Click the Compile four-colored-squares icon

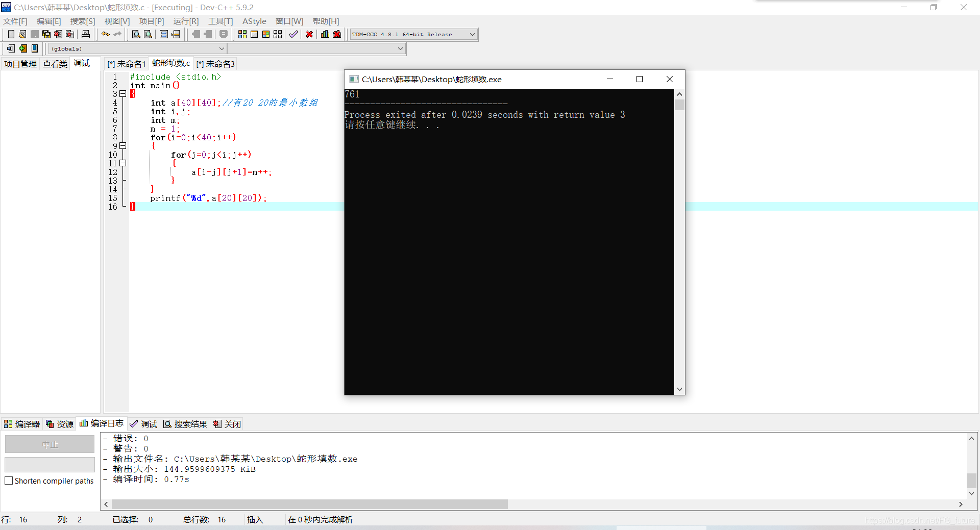tap(242, 34)
